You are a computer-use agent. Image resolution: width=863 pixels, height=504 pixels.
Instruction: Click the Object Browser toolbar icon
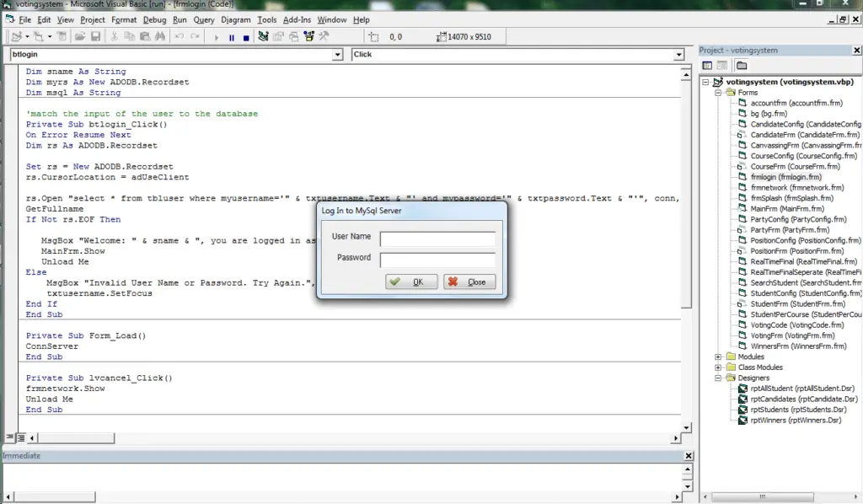point(309,37)
